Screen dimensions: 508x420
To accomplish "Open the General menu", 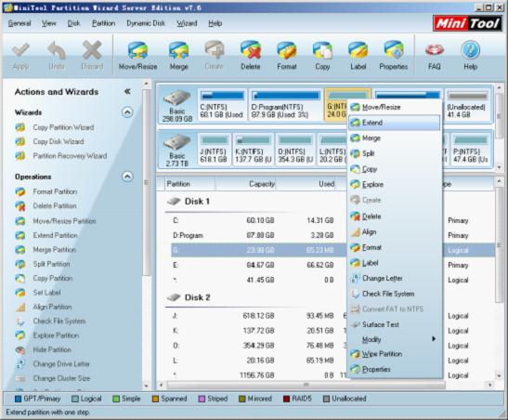I will pyautogui.click(x=20, y=23).
